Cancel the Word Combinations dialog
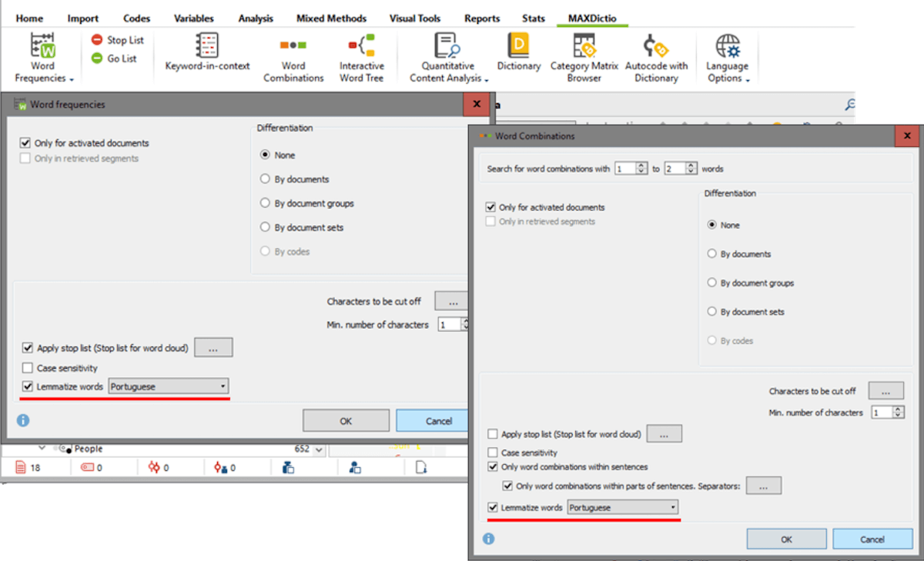 (x=872, y=539)
